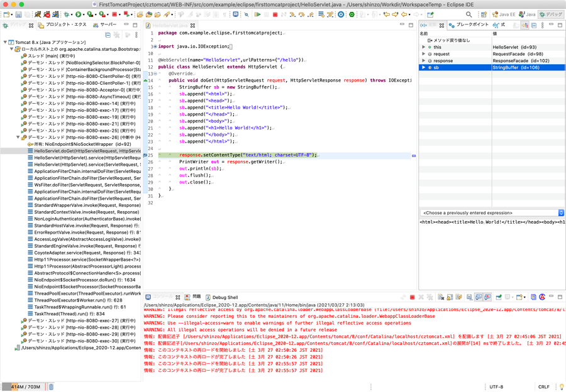The image size is (566, 392).
Task: Click the Resume debug button in toolbar
Action: [258, 14]
